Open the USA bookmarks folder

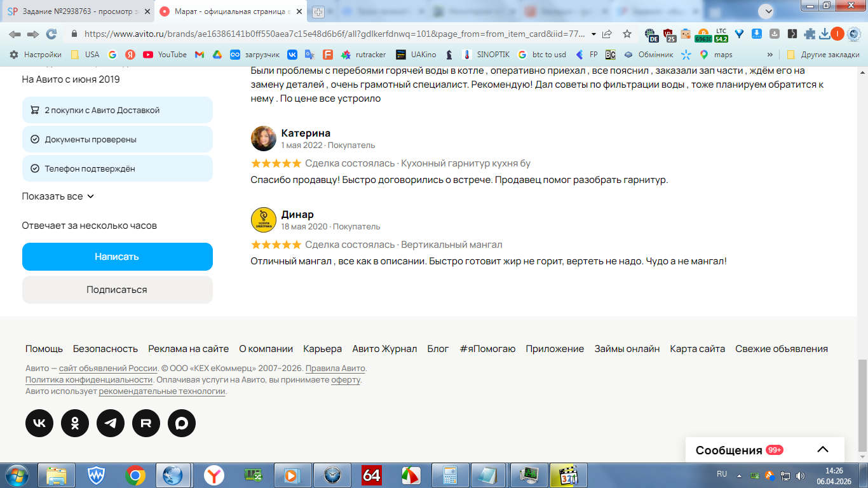[x=85, y=55]
